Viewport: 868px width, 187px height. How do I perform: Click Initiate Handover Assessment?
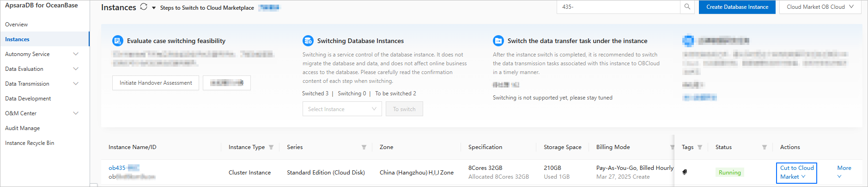(156, 83)
